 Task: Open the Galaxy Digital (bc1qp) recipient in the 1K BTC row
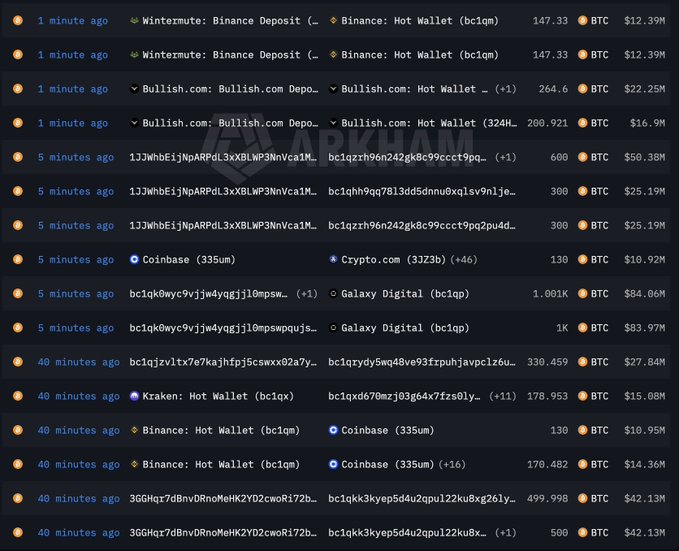pyautogui.click(x=405, y=328)
